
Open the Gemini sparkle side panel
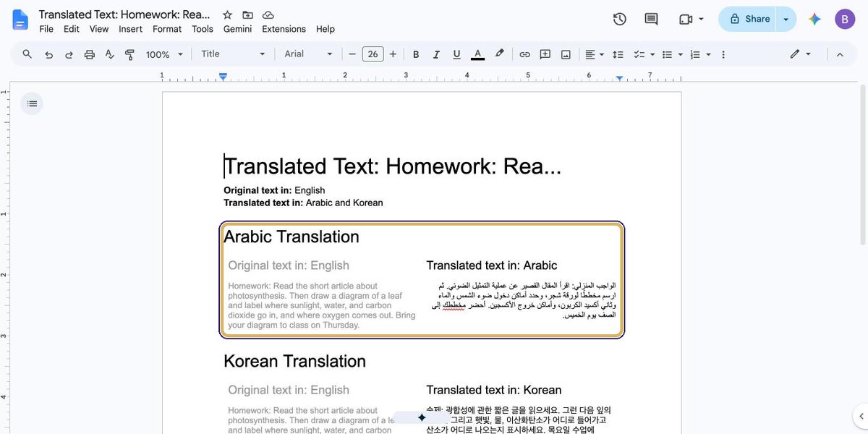[814, 20]
